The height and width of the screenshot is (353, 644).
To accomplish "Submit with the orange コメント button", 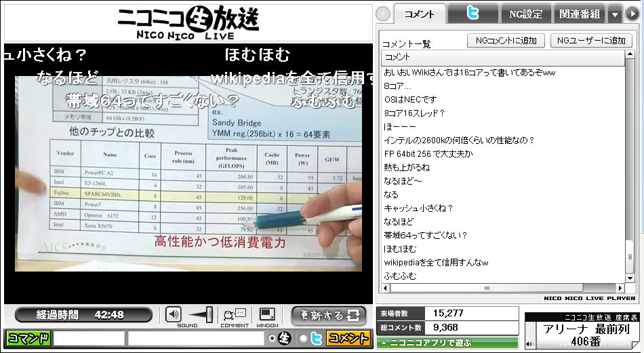I will pyautogui.click(x=348, y=339).
